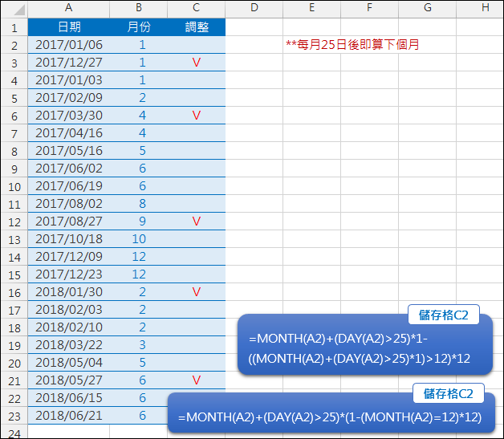The image size is (504, 439).
Task: Select cell with date 2017/08/27
Action: [69, 222]
